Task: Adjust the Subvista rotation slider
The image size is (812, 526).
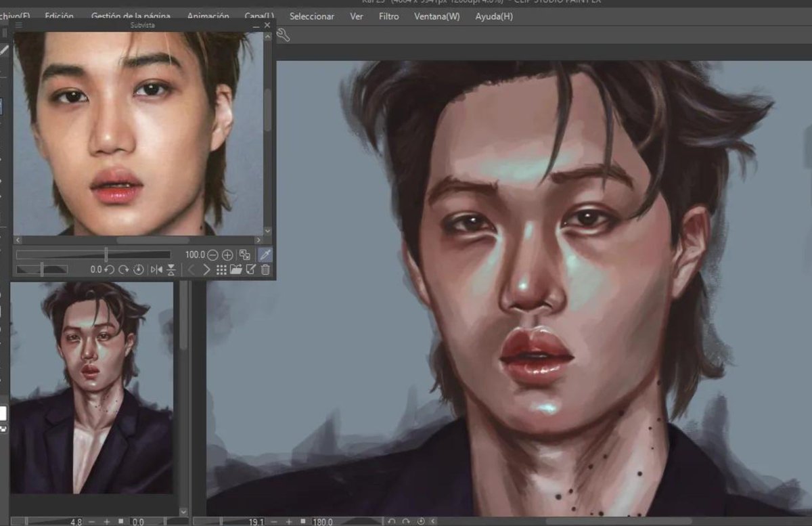Action: [42, 269]
